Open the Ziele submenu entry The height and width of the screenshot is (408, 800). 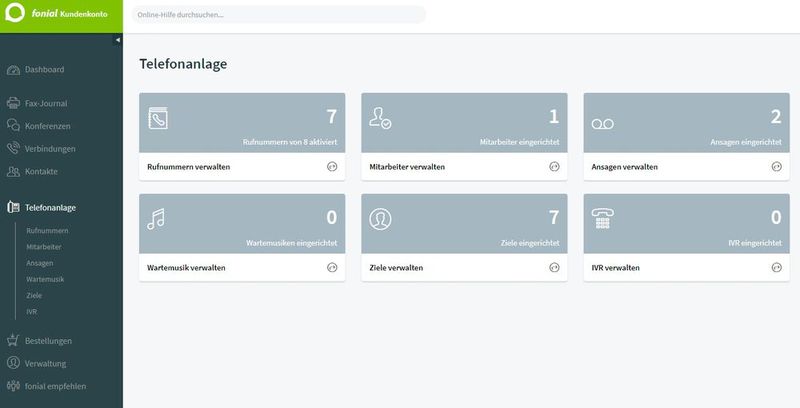[34, 295]
